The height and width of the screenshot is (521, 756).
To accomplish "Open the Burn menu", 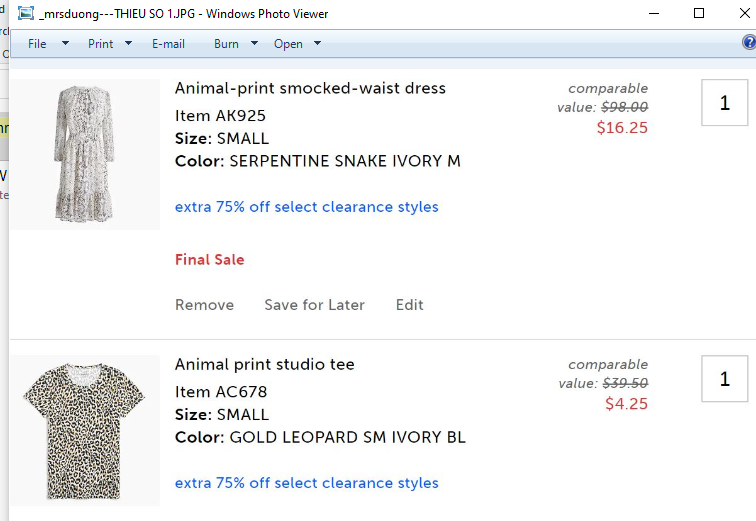I will pyautogui.click(x=226, y=44).
